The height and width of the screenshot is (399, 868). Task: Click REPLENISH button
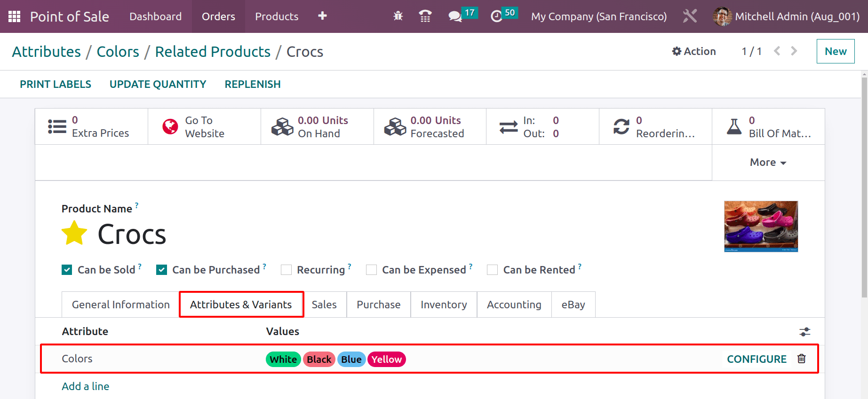pos(253,84)
